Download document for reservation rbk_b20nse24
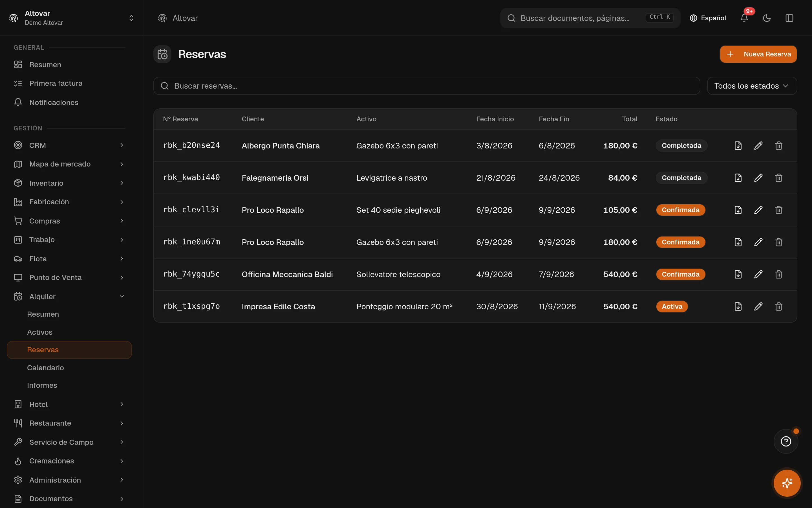Viewport: 812px width, 508px height. pyautogui.click(x=738, y=145)
